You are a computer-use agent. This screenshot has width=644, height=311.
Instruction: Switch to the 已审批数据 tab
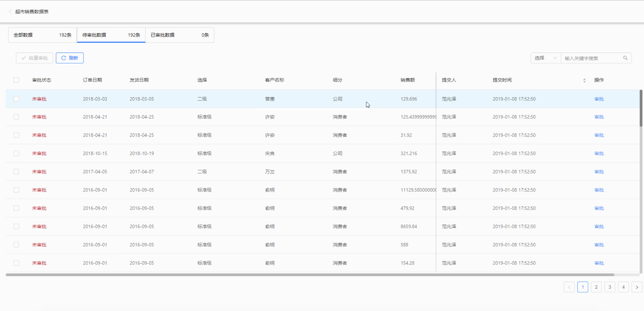179,35
